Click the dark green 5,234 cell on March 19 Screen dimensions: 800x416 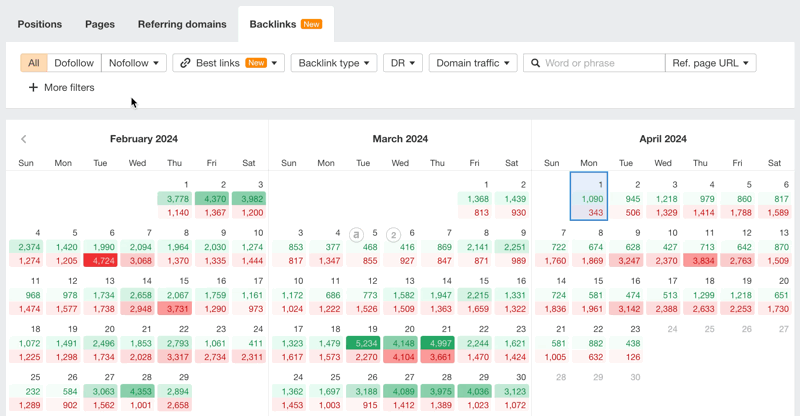[x=363, y=343]
